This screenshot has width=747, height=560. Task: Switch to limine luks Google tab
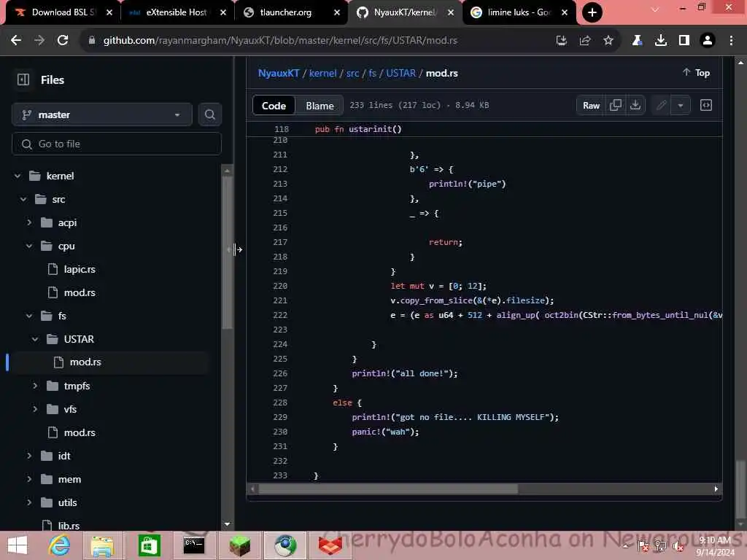(x=519, y=12)
